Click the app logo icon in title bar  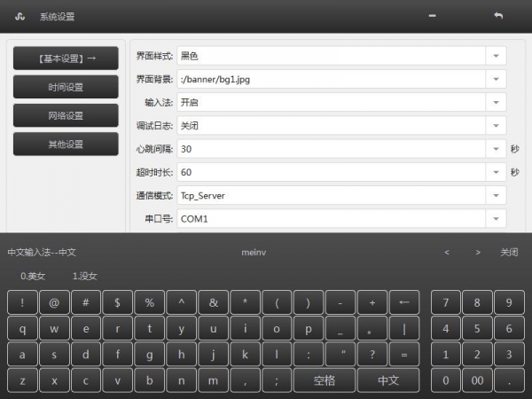(x=20, y=17)
